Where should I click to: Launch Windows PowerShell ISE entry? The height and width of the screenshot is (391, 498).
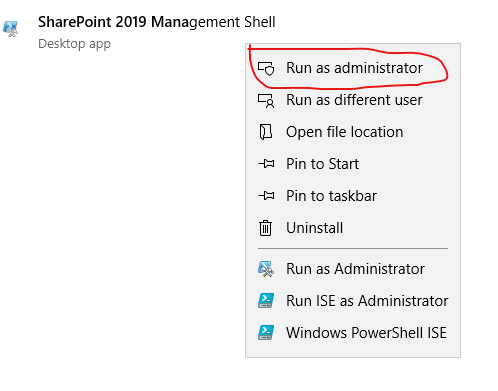coord(353,333)
